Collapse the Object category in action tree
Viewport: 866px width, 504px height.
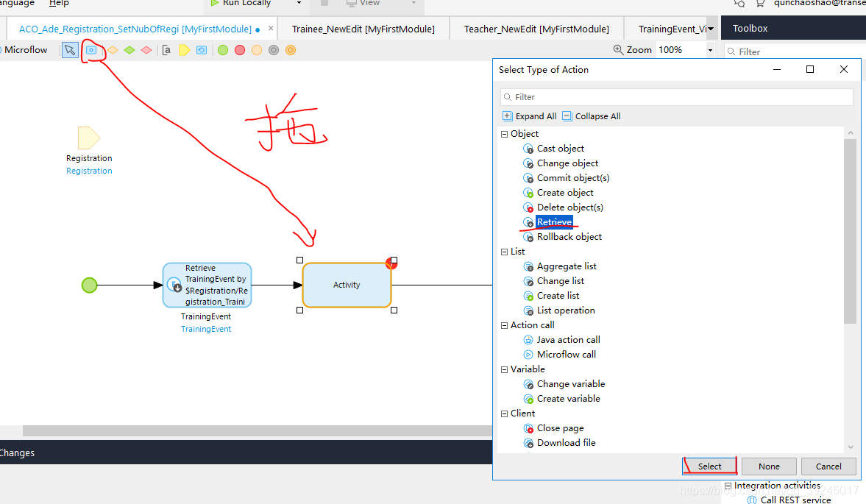pyautogui.click(x=504, y=134)
